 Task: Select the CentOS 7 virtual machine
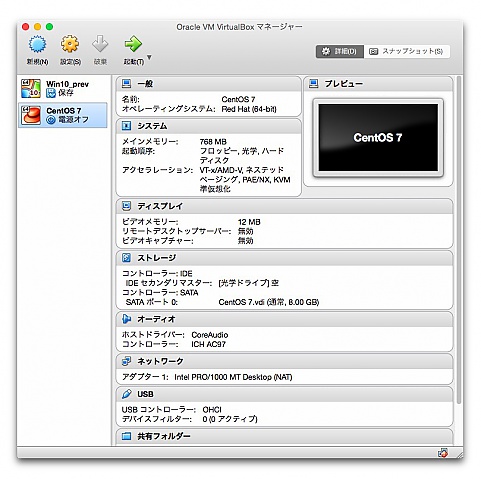(x=63, y=115)
